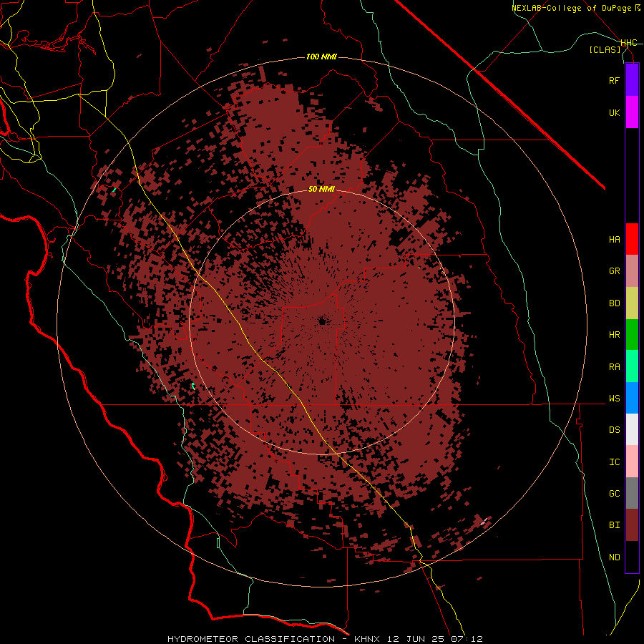Image resolution: width=644 pixels, height=644 pixels.
Task: Click the IC legend label
Action: point(614,462)
